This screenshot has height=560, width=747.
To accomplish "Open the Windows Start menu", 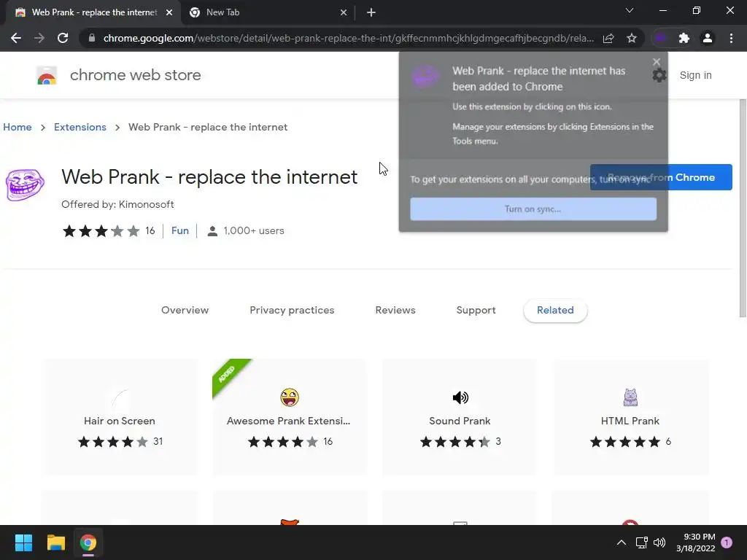I will click(x=23, y=542).
